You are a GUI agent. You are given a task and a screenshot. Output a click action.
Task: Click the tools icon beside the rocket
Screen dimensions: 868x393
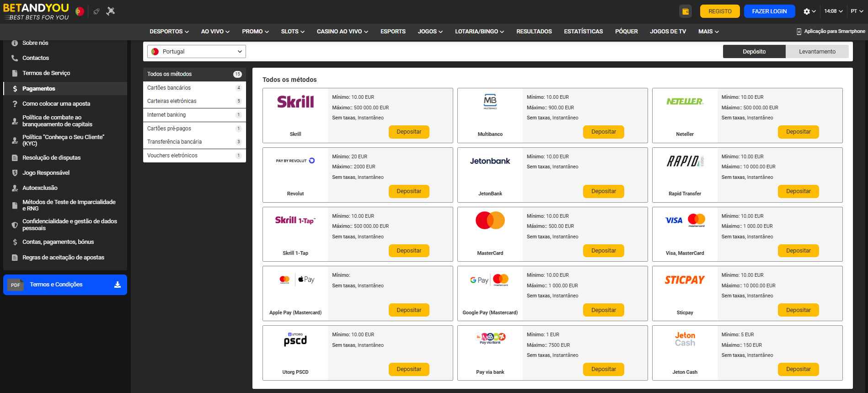[111, 11]
